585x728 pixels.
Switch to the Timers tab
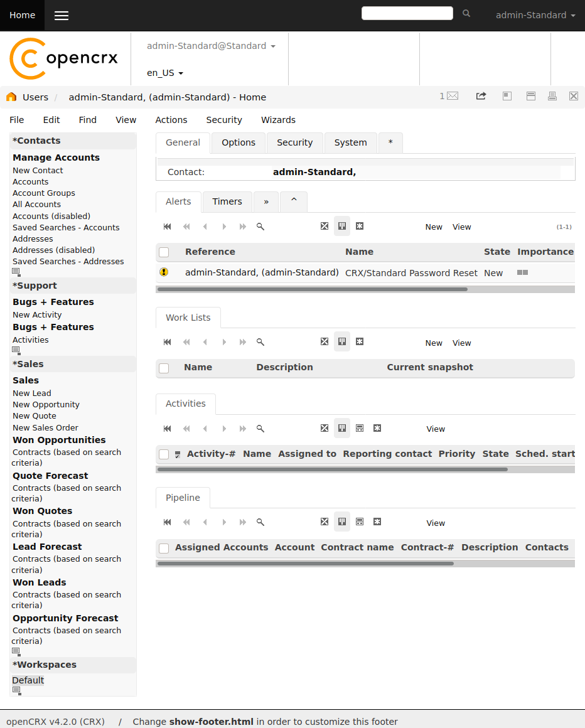click(227, 201)
